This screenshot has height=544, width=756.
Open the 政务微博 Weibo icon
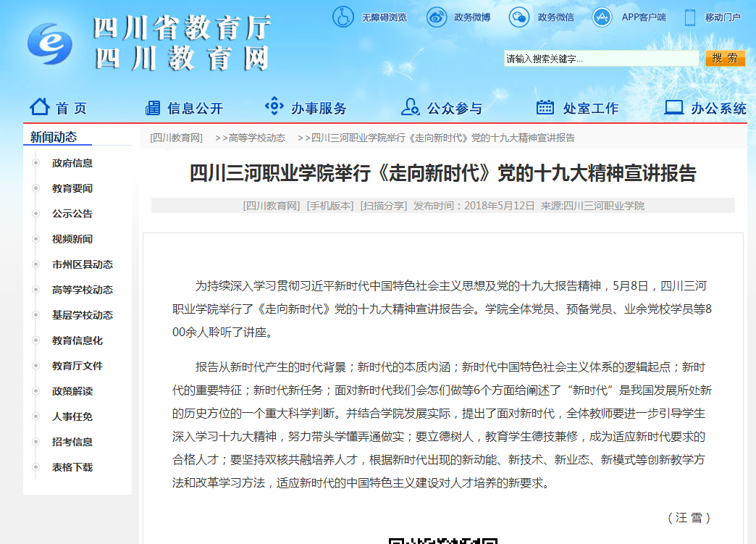(x=437, y=17)
